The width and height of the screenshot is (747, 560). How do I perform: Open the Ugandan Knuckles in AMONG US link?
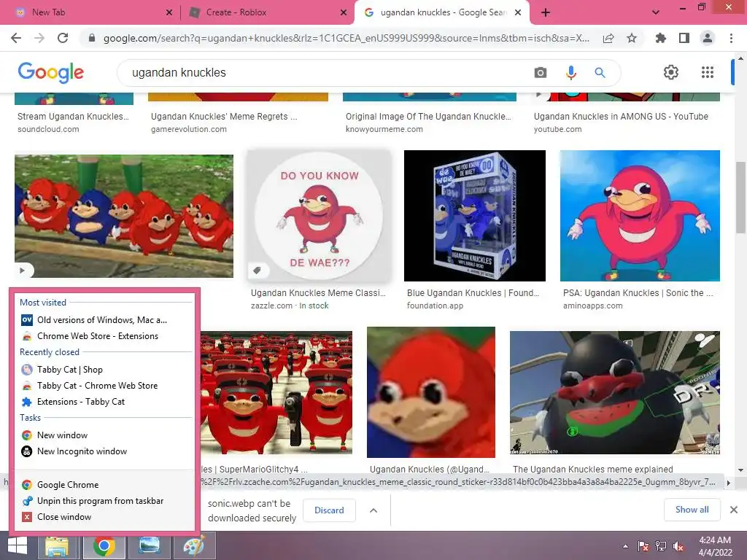621,117
